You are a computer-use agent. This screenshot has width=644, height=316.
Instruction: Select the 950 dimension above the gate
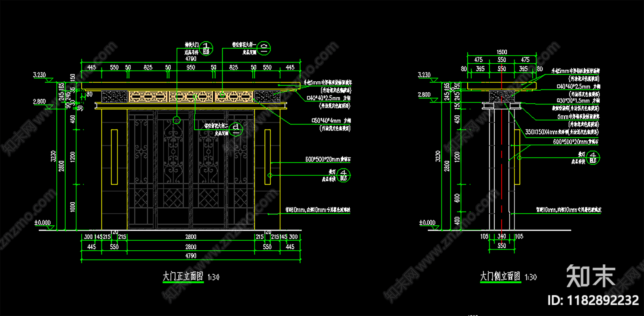point(191,68)
